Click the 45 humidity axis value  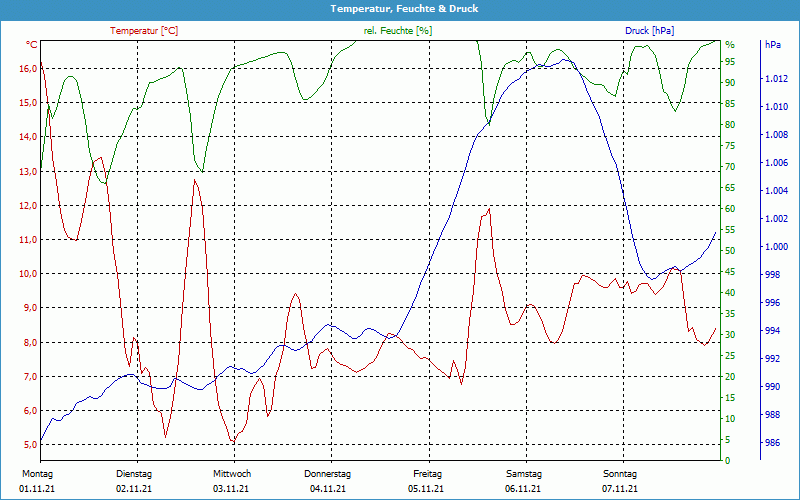730,272
